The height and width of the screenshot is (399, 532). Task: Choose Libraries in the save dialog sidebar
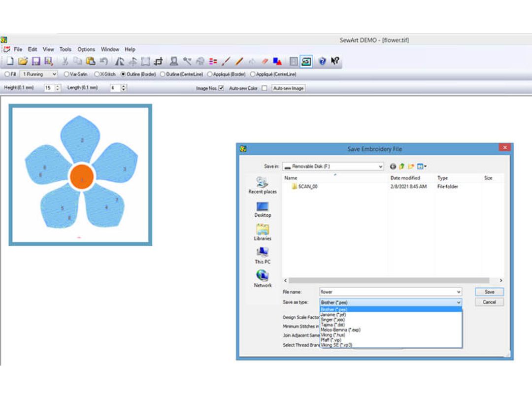click(263, 233)
